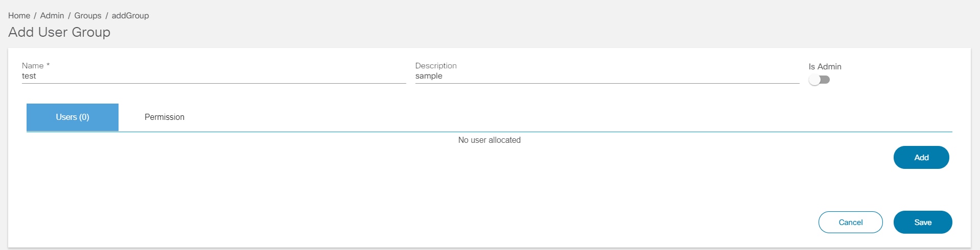Viewport: 980px width, 250px height.
Task: Toggle the Is Admin switch
Action: 819,80
